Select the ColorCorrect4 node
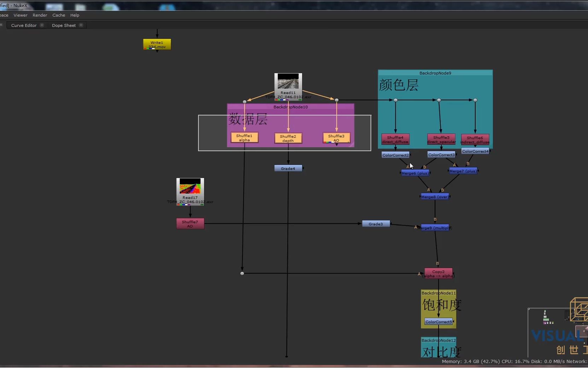This screenshot has height=368, width=588. (x=475, y=151)
